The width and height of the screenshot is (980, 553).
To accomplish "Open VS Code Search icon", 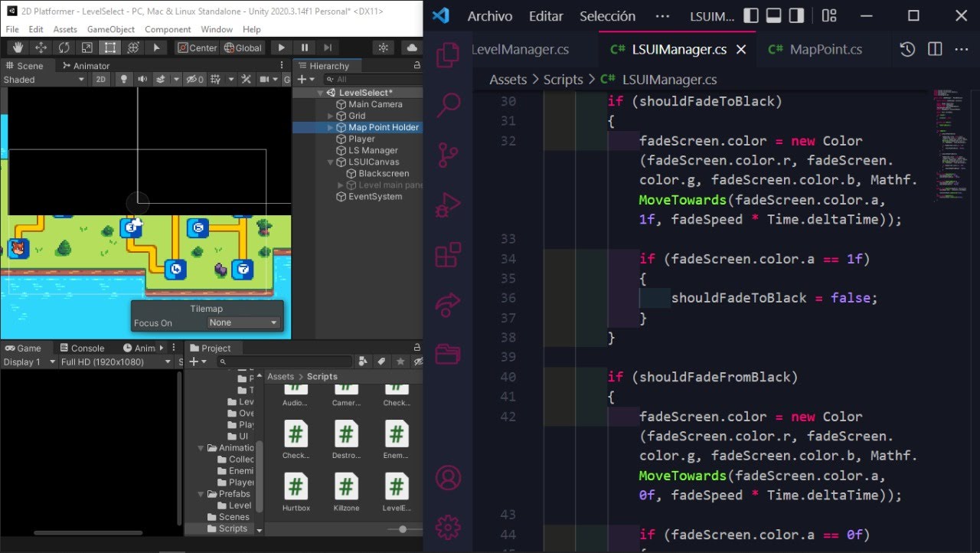I will 448,105.
